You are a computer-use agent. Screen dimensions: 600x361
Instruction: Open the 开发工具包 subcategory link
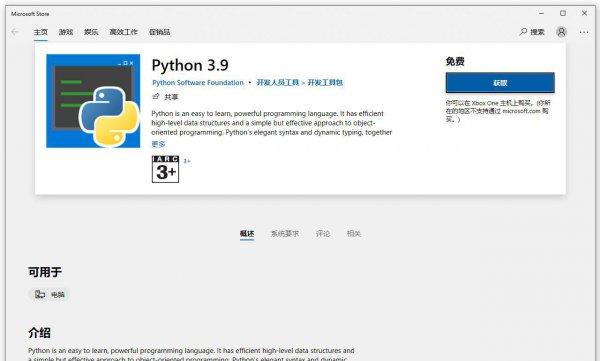coord(325,83)
